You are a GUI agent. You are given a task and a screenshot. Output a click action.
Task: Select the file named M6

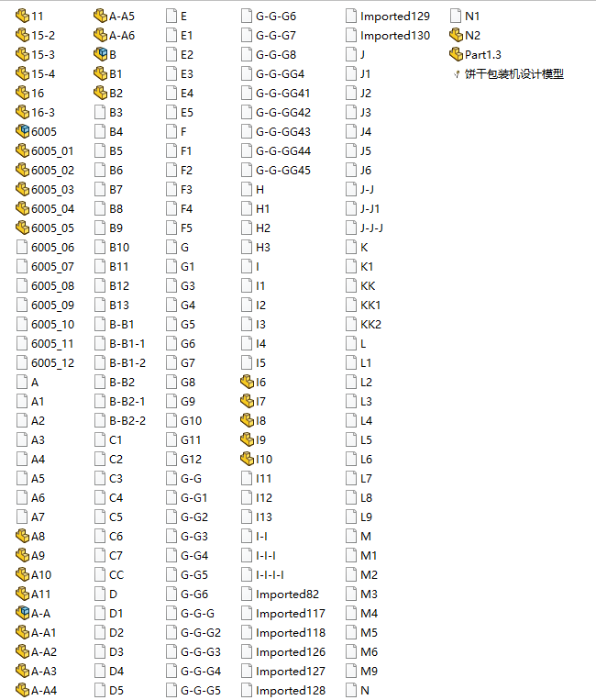(369, 651)
